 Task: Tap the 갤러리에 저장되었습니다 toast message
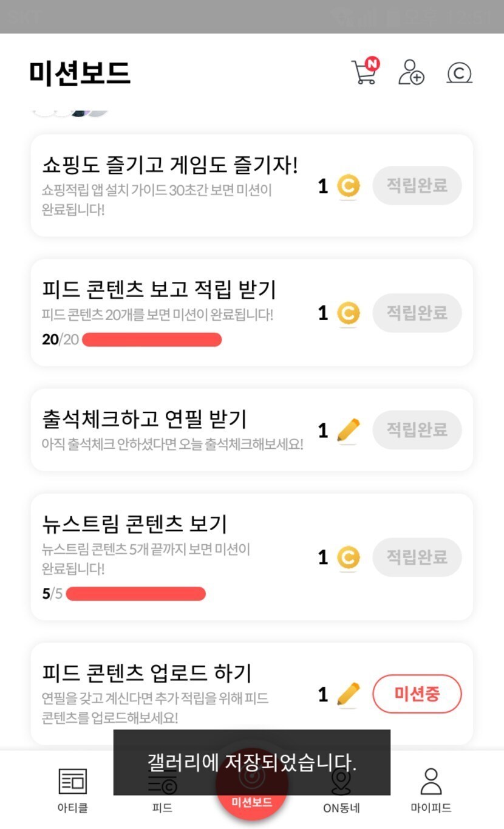pos(251,762)
